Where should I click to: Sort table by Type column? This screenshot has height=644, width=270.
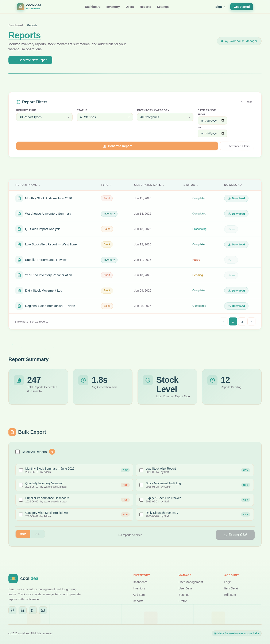[x=106, y=185]
